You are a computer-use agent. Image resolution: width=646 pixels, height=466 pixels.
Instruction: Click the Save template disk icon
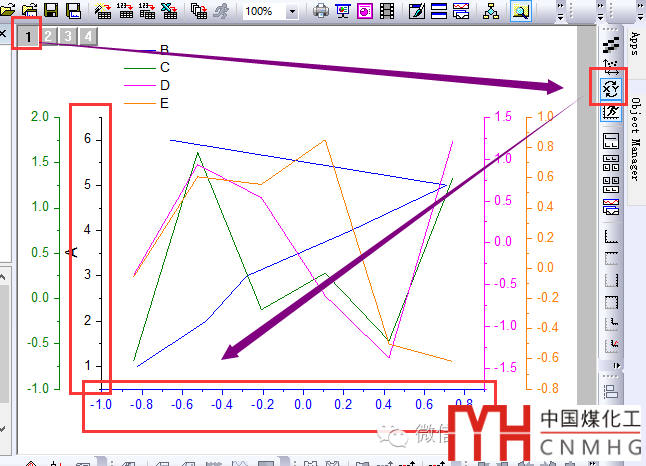pyautogui.click(x=74, y=11)
